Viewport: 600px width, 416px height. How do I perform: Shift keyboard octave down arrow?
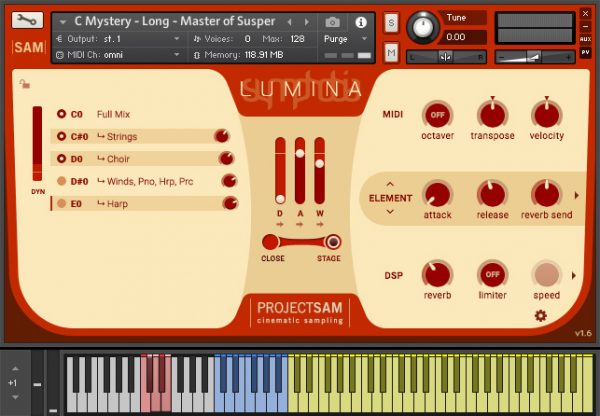coord(15,397)
